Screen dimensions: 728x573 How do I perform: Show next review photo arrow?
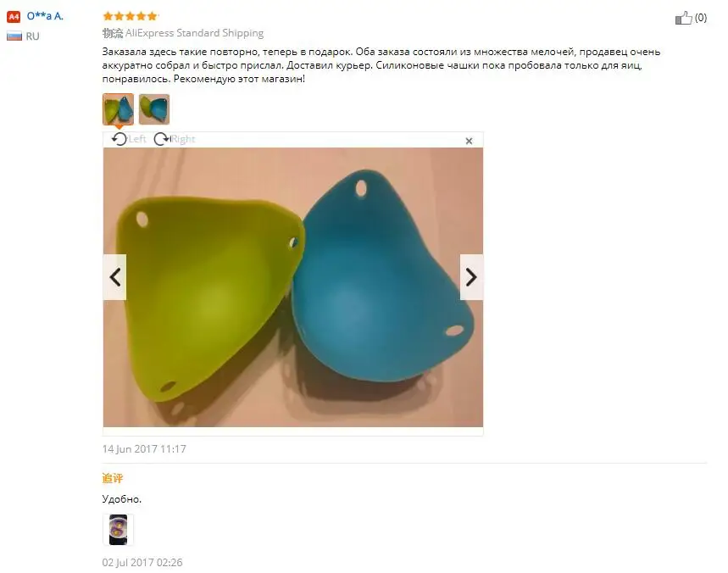click(x=471, y=277)
